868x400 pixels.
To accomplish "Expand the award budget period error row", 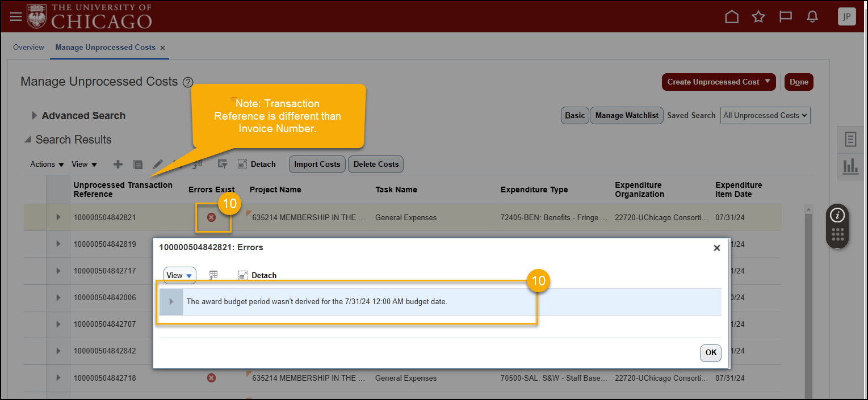I will [x=171, y=302].
